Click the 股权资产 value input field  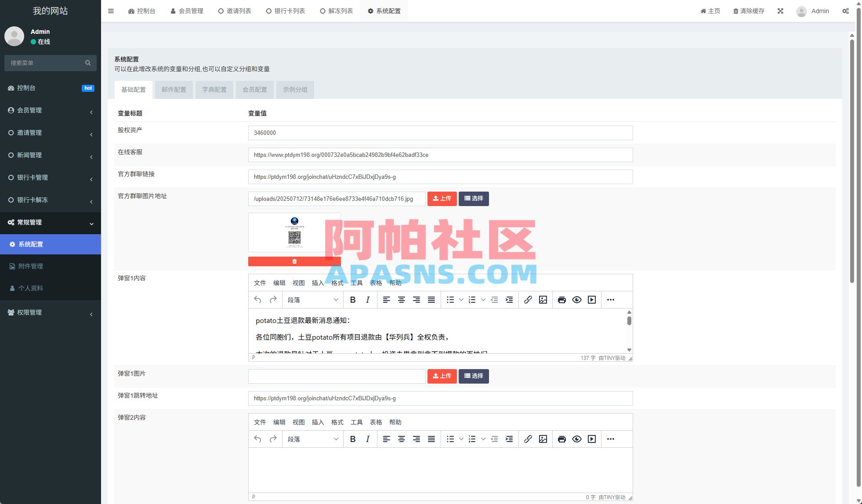(440, 133)
